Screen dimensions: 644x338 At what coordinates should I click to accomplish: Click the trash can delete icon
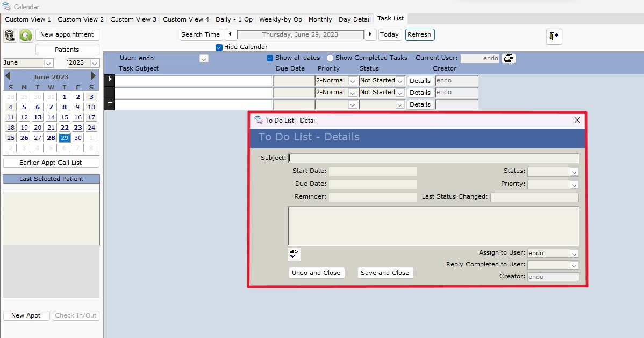point(10,36)
